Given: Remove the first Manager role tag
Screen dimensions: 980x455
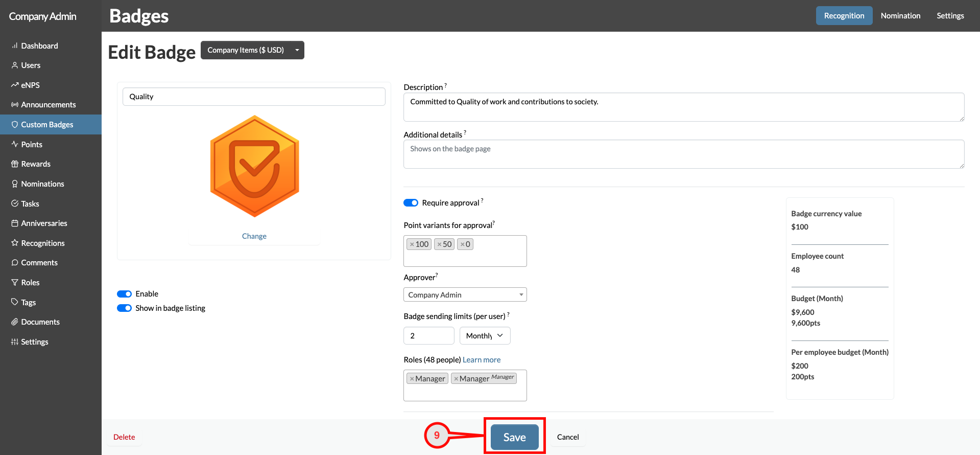Looking at the screenshot, I should [x=412, y=379].
